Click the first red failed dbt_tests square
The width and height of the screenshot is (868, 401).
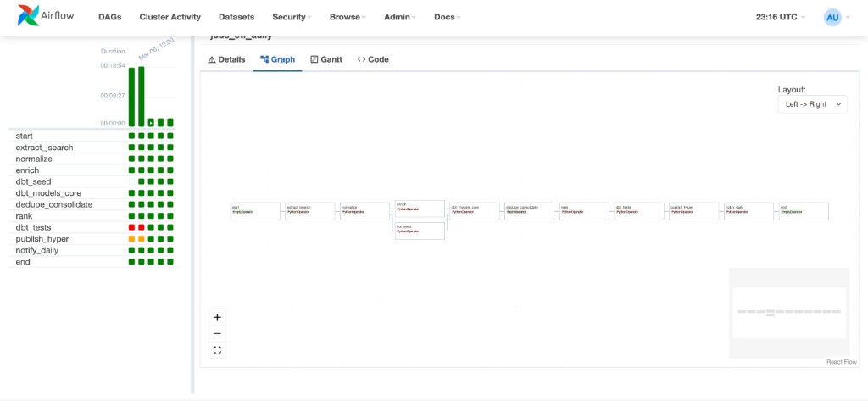131,228
